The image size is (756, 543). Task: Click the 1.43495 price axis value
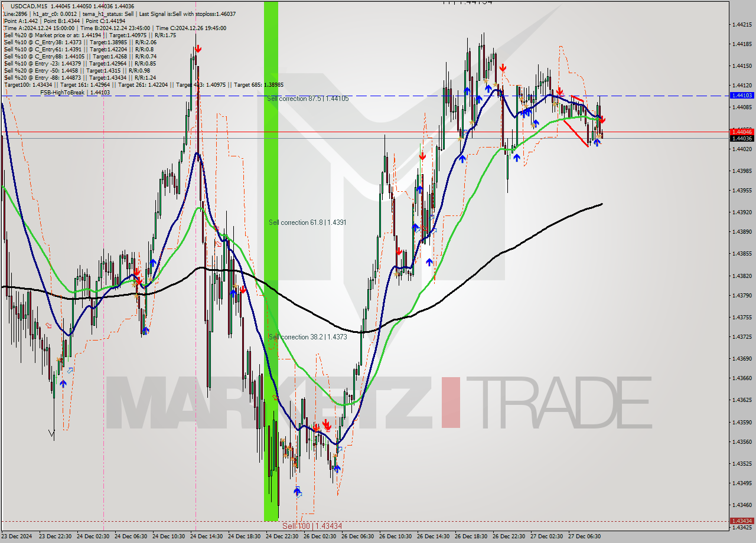(741, 483)
